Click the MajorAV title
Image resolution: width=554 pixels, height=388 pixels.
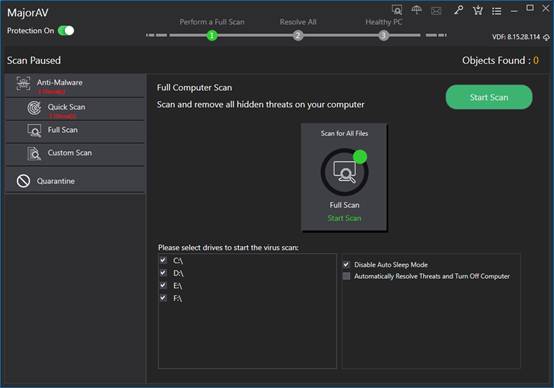pyautogui.click(x=28, y=13)
